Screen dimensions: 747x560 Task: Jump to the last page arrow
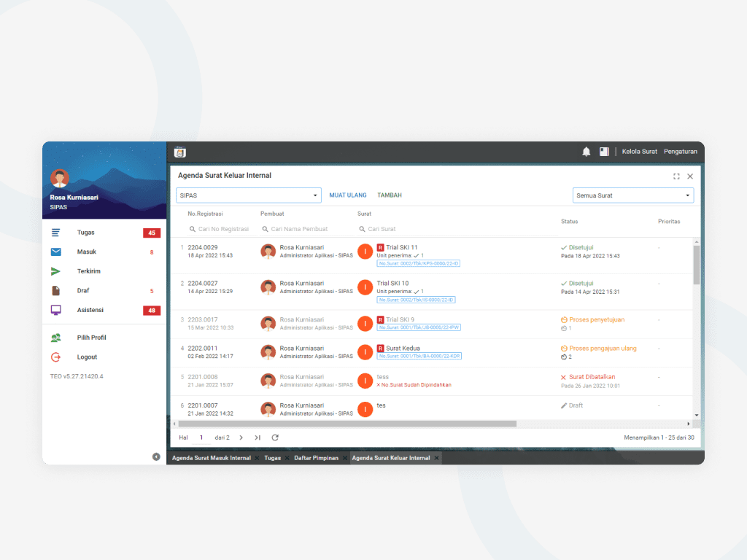258,437
